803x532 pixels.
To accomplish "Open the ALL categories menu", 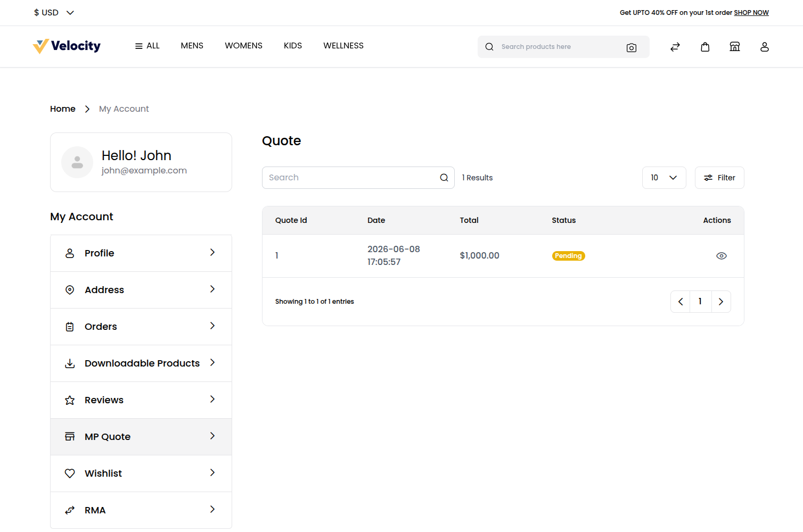I will click(148, 46).
